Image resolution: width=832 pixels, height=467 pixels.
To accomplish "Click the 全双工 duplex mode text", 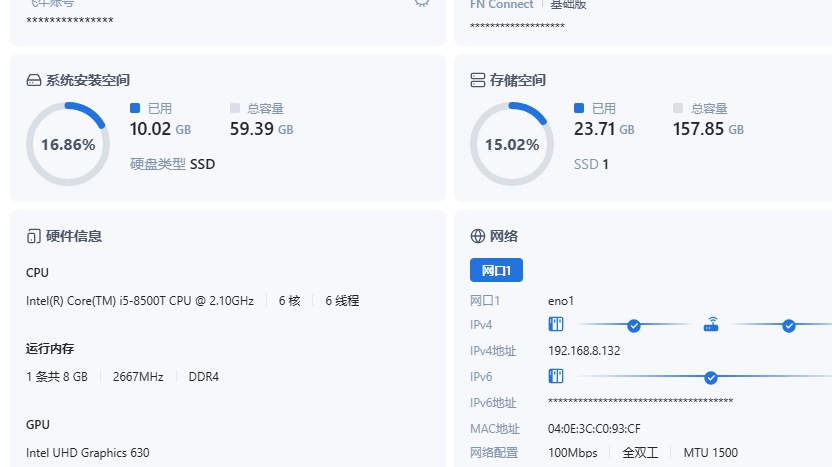I will click(x=640, y=453).
